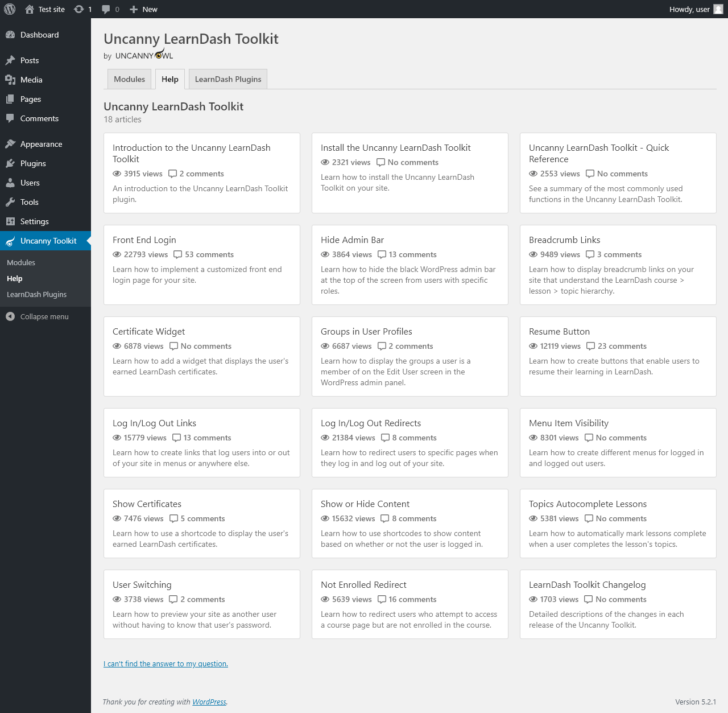Open the Install the Uncanny LearnDash Toolkit article

(410, 173)
